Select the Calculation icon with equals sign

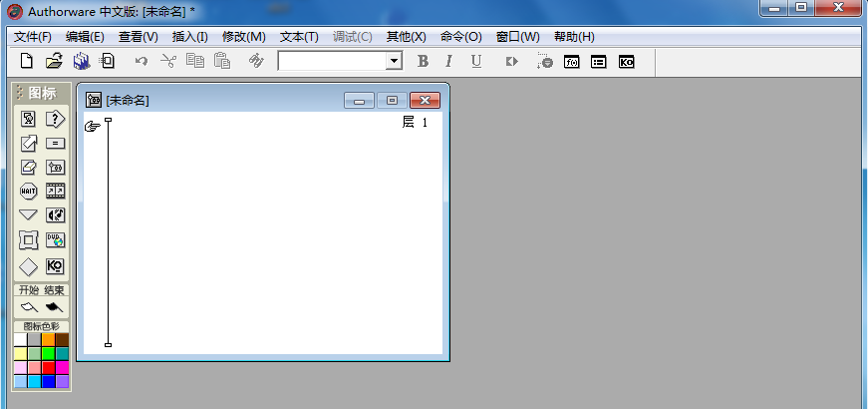pos(55,144)
